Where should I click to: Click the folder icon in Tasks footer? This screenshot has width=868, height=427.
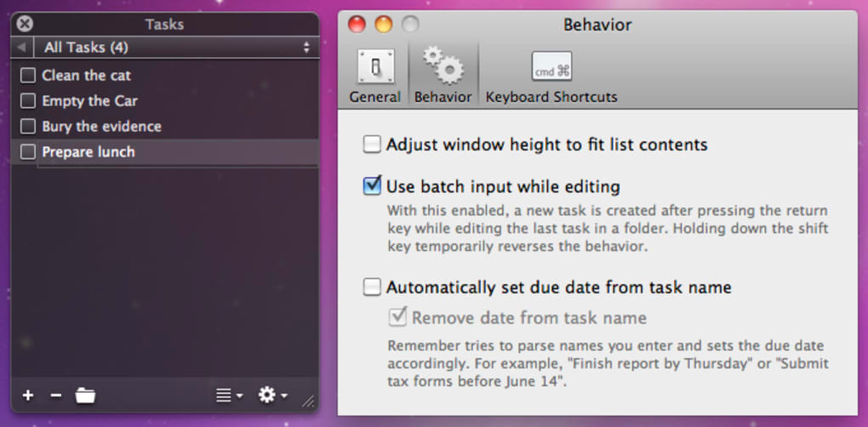click(85, 396)
